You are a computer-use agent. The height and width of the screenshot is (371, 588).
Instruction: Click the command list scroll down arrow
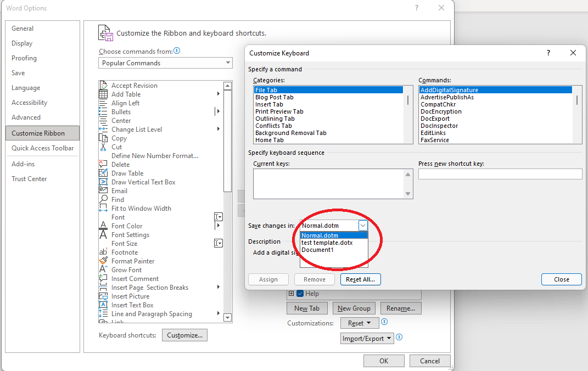tap(227, 317)
